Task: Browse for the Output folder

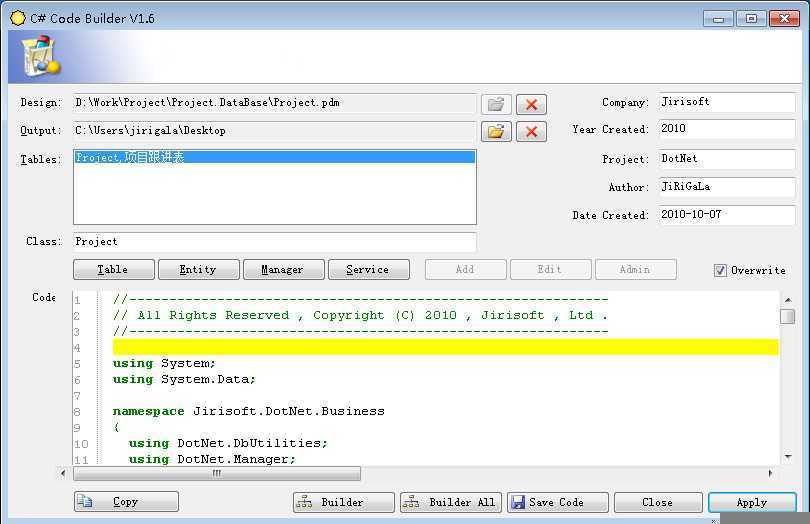Action: tap(496, 131)
